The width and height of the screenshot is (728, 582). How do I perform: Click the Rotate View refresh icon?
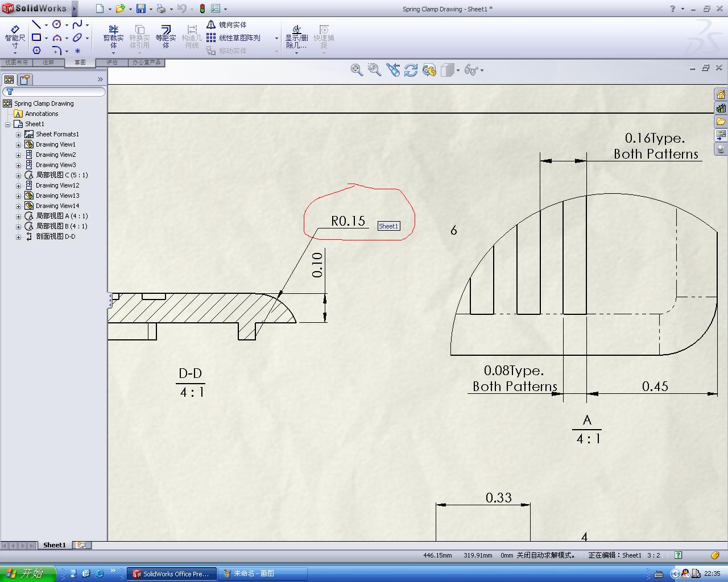[411, 70]
